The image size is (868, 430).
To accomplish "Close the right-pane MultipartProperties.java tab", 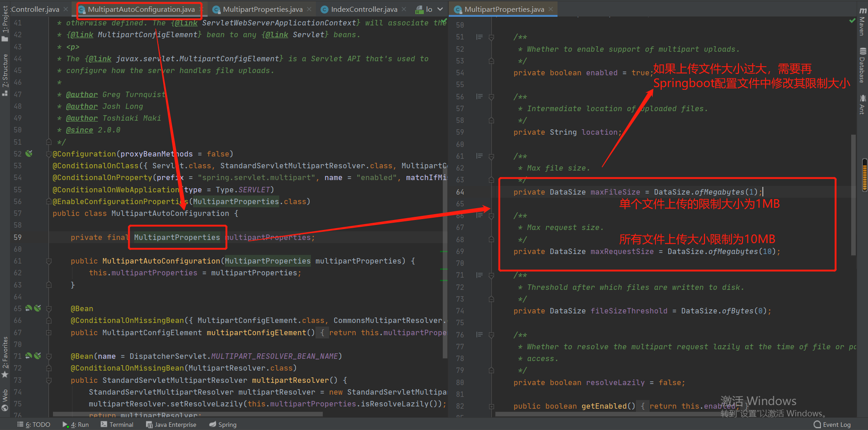I will pos(551,9).
